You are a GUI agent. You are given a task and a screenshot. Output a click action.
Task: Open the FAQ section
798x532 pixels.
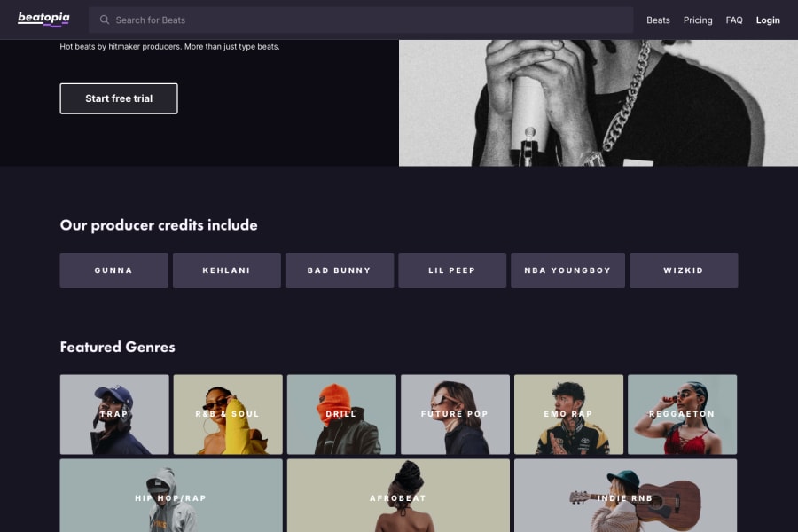tap(734, 20)
